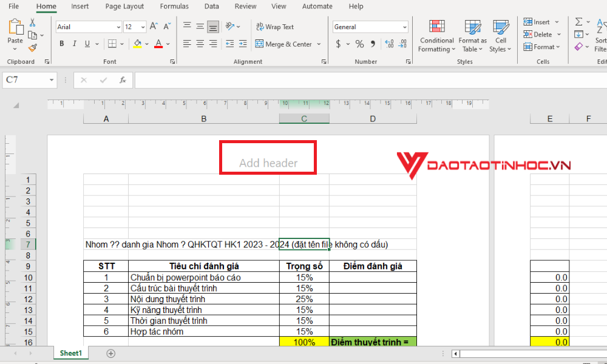Apply yellow fill color bucket

[137, 44]
